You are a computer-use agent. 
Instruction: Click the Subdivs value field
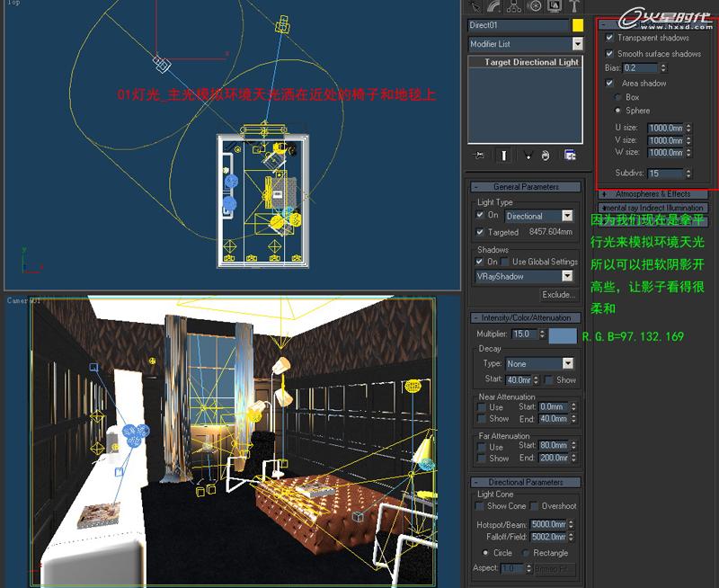[x=665, y=174]
